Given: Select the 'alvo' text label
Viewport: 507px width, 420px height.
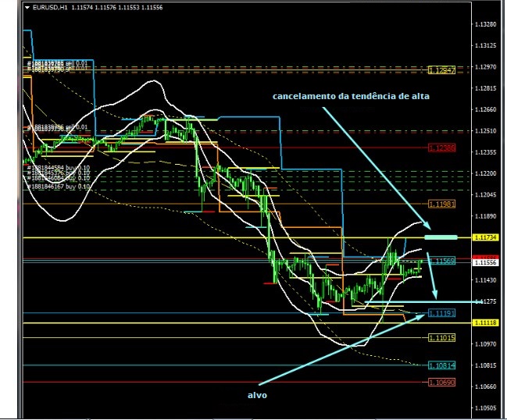Looking at the screenshot, I should pyautogui.click(x=258, y=396).
